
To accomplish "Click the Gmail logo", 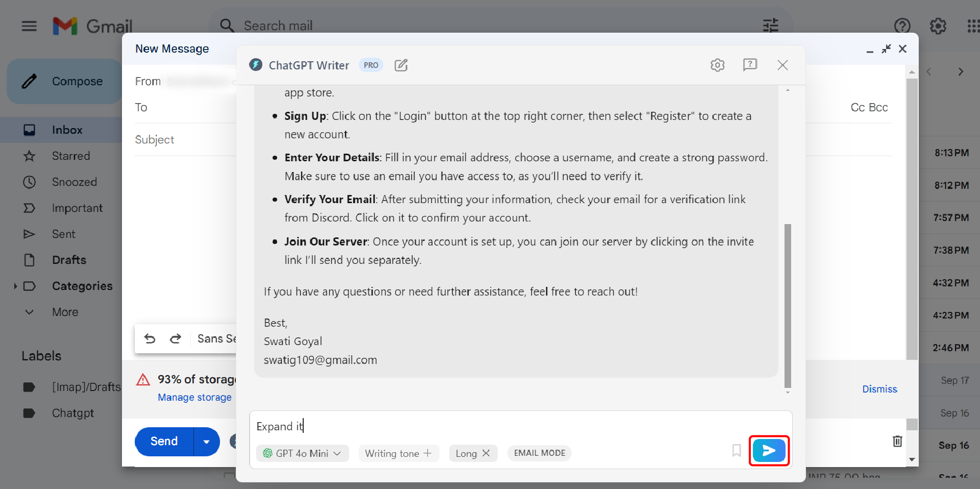I will pos(92,26).
